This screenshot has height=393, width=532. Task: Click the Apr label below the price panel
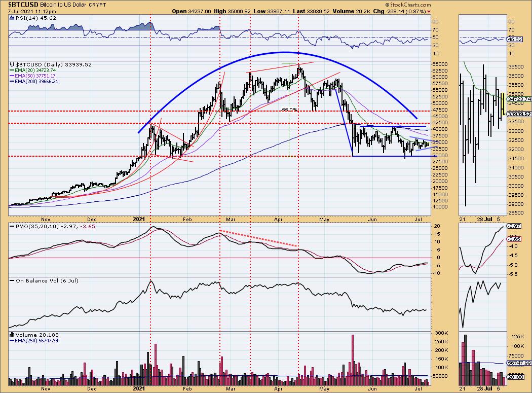pyautogui.click(x=278, y=220)
